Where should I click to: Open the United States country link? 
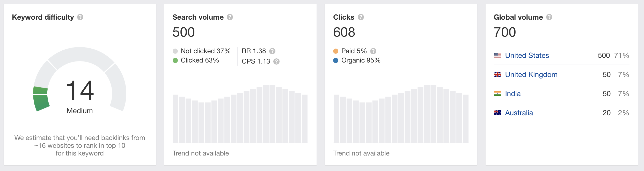(527, 55)
